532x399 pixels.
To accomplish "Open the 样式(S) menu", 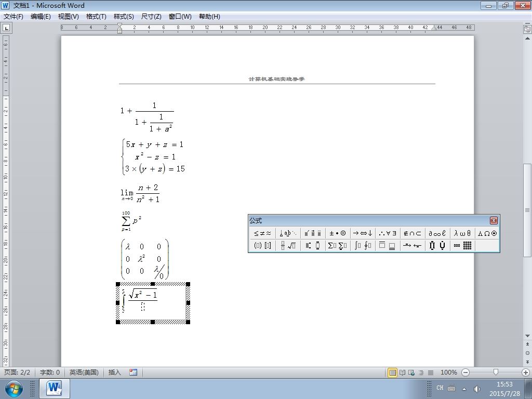I will coord(124,17).
